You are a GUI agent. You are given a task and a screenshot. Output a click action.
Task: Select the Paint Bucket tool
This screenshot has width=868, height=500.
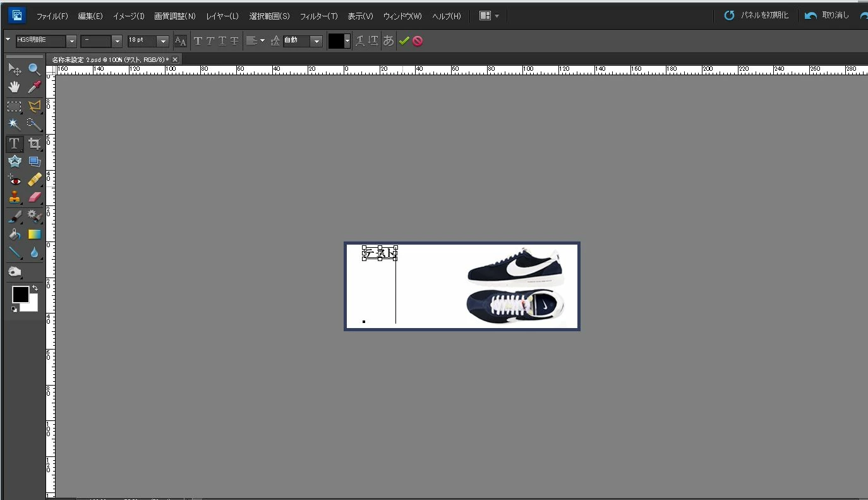[x=15, y=235]
